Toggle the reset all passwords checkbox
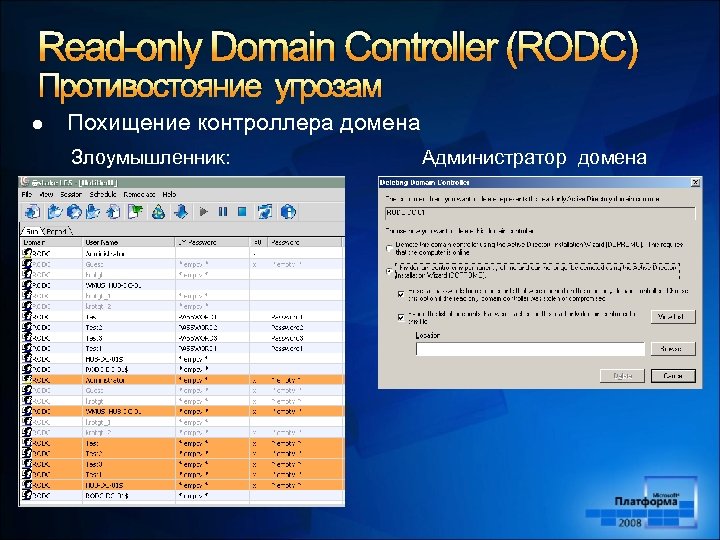 pyautogui.click(x=401, y=294)
